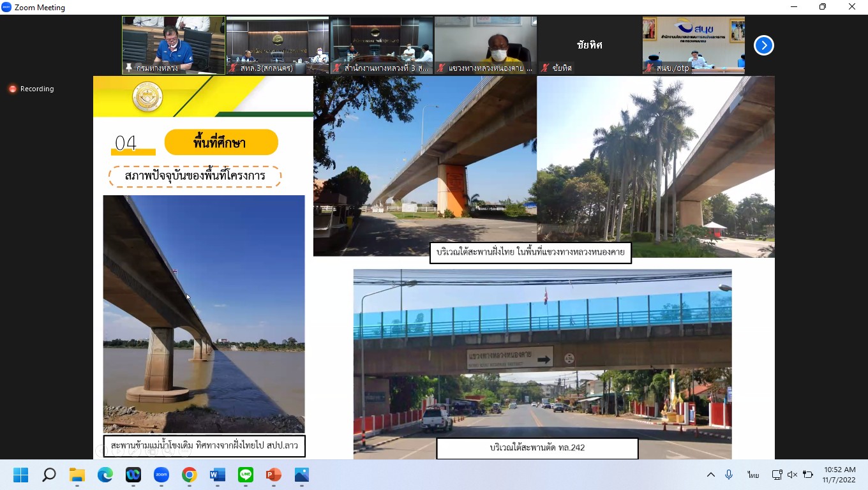Open Microsoft Edge from the taskbar
868x490 pixels.
(x=105, y=475)
